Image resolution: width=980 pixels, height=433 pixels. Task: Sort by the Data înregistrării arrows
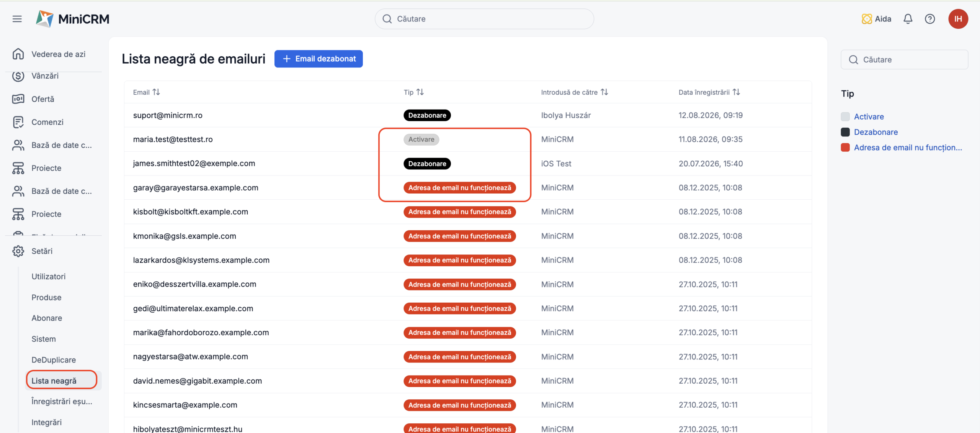pos(736,92)
